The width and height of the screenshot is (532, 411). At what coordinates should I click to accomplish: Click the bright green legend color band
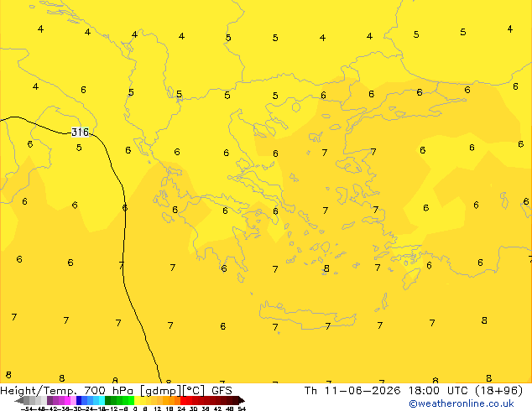131,400
